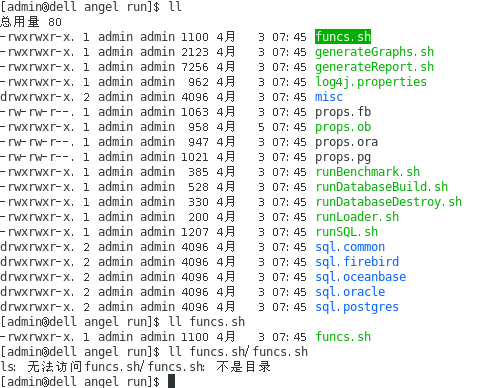Click the highlighted funcs.sh filename
477x388 pixels.
pos(343,36)
